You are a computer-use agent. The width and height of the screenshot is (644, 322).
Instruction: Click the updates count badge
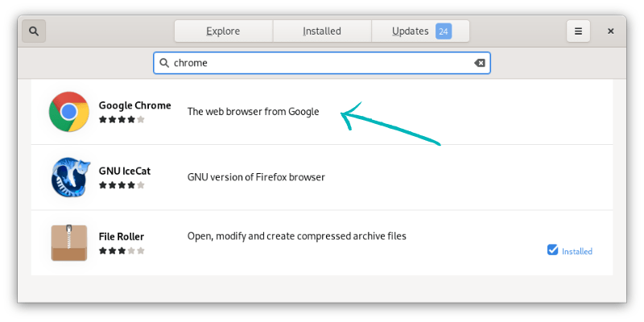coord(444,31)
